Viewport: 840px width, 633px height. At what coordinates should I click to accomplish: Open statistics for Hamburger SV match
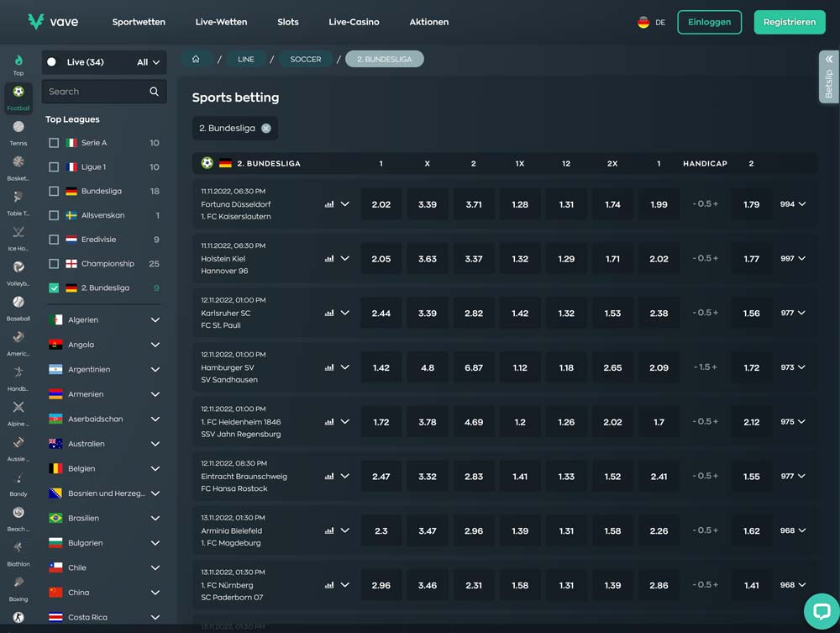pyautogui.click(x=329, y=367)
